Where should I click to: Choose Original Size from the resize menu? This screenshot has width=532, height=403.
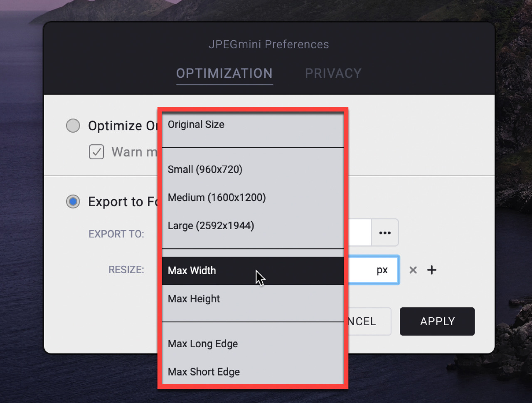pos(253,125)
